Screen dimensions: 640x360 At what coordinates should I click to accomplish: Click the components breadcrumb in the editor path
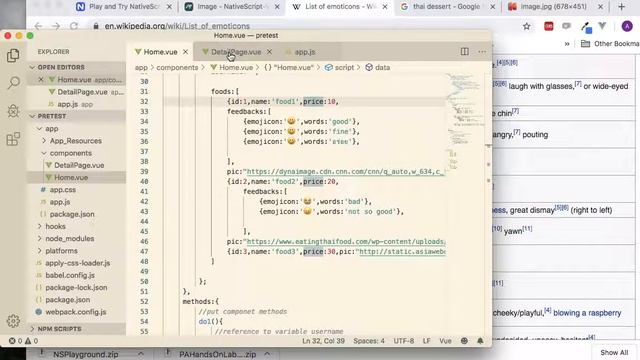pyautogui.click(x=177, y=67)
